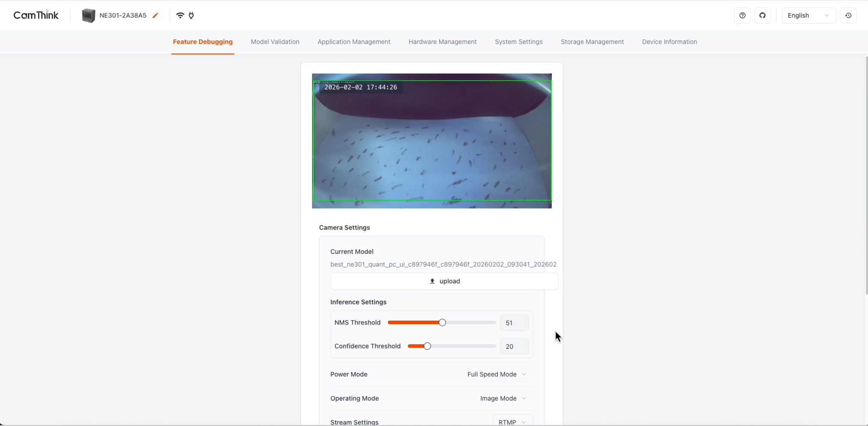Viewport: 868px width, 426px height.
Task: Click the clock icon beside the language selector
Action: pos(848,15)
